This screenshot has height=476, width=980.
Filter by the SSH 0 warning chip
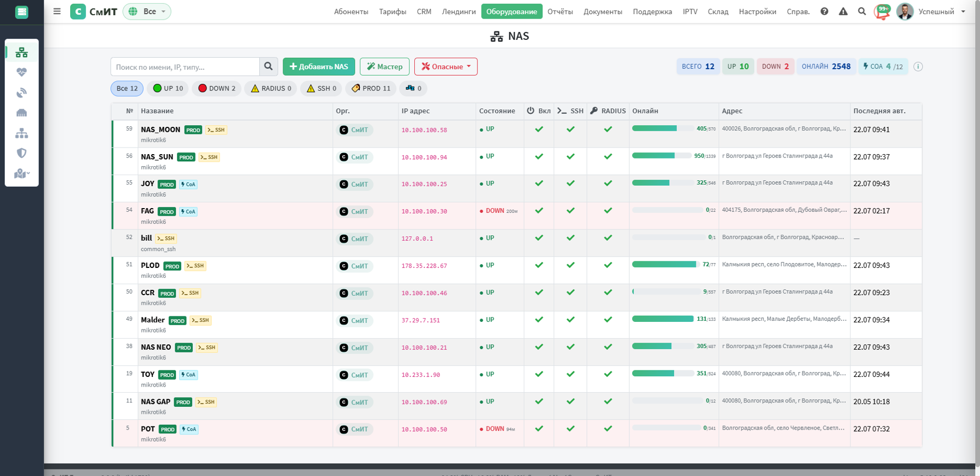click(321, 88)
